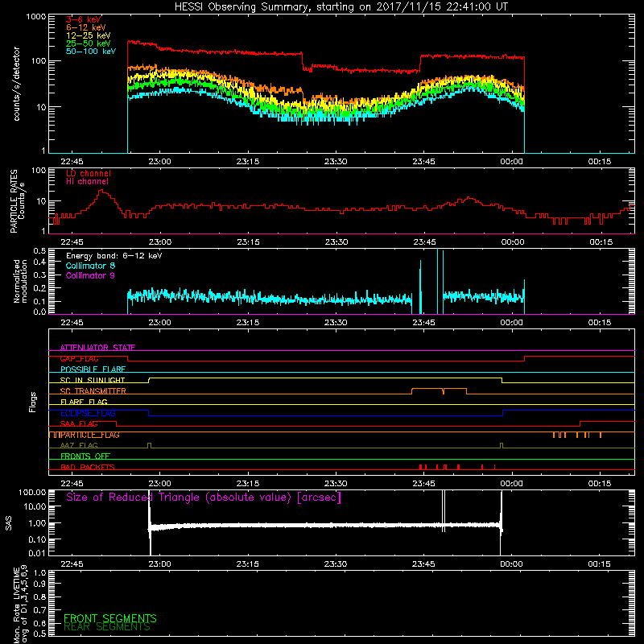Screen dimensions: 644x644
Task: Click the SAS axis label
Action: (8, 523)
